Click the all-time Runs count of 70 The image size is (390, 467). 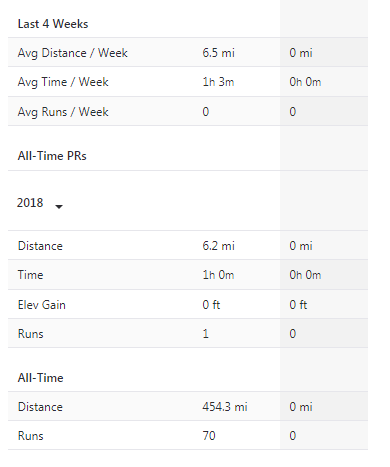(209, 436)
